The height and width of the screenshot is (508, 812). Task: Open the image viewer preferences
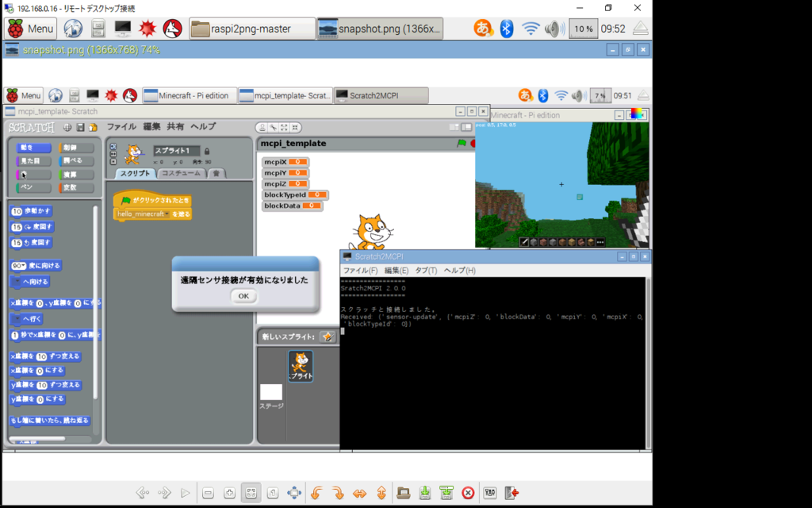pyautogui.click(x=490, y=492)
